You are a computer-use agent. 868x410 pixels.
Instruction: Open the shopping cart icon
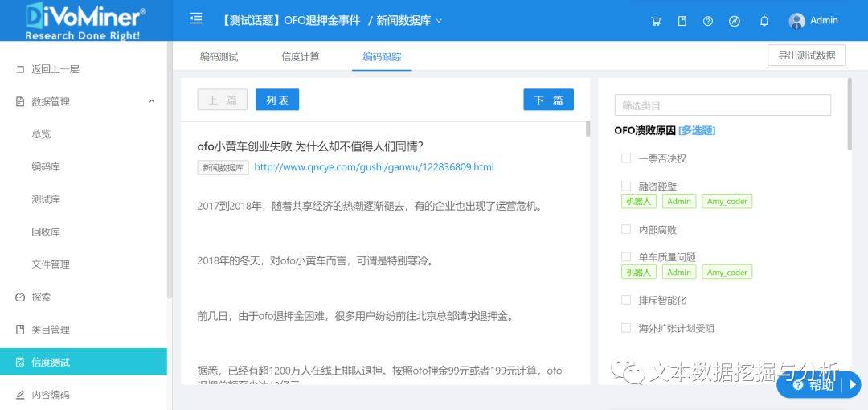coord(656,21)
